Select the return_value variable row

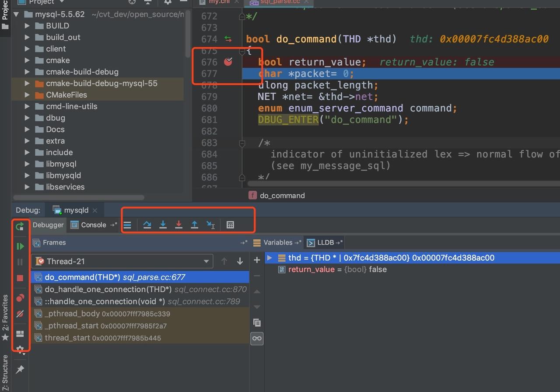coord(412,269)
